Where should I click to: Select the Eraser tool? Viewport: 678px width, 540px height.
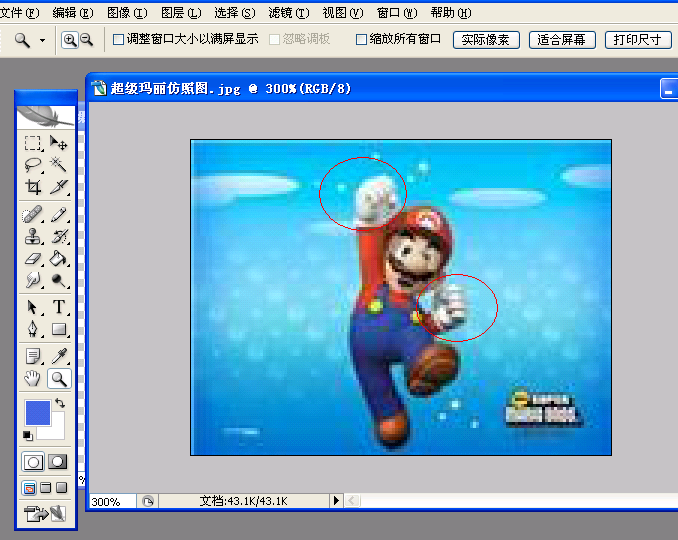coord(33,259)
